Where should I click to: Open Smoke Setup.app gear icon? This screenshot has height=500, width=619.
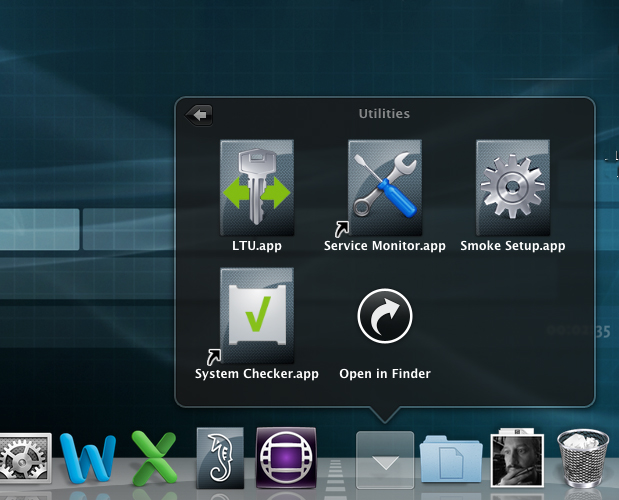coord(513,187)
